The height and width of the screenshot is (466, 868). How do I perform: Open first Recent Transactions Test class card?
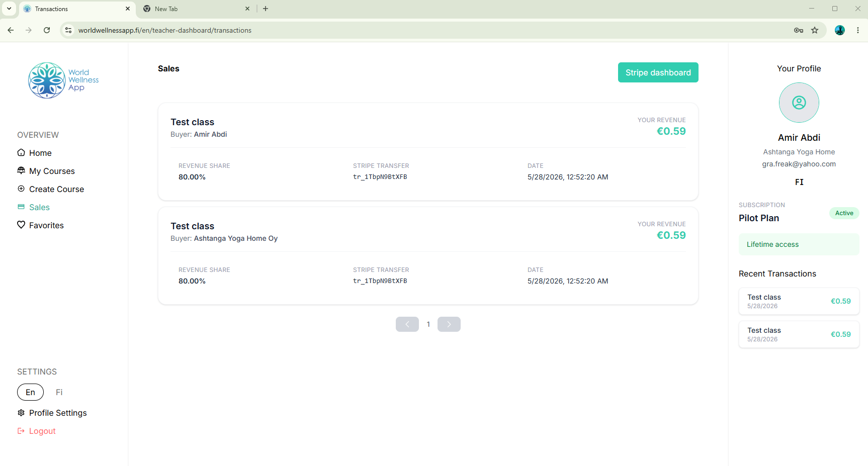(799, 301)
